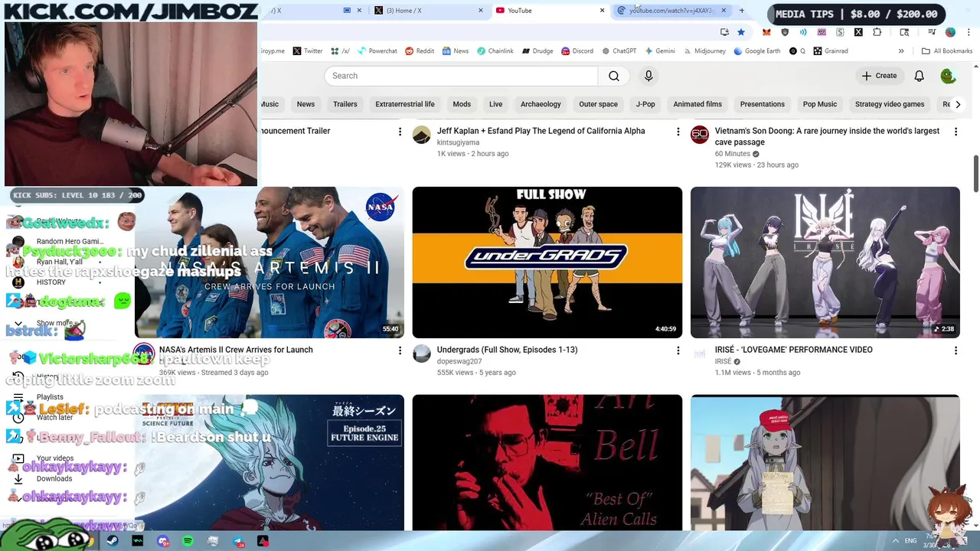
Task: Open the Grainrad bookmark
Action: (830, 51)
